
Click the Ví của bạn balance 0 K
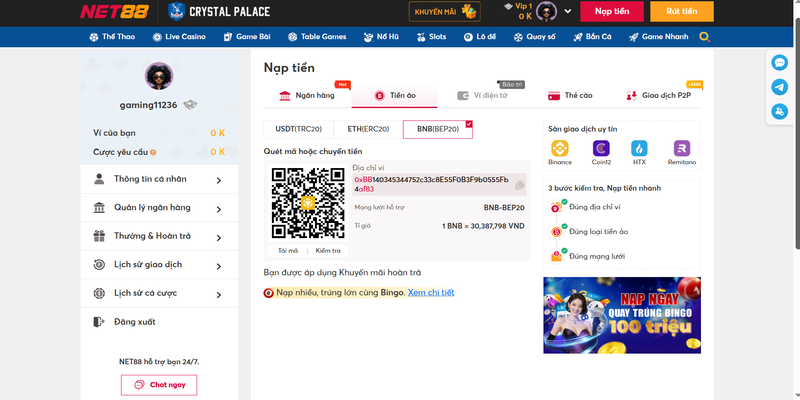pyautogui.click(x=218, y=133)
